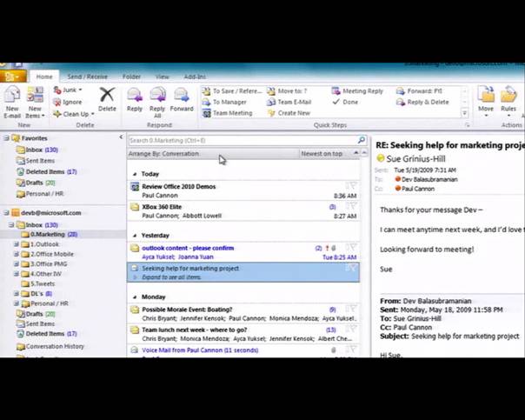
Task: Open the Review Office 2010 Demos message
Action: pos(243,190)
